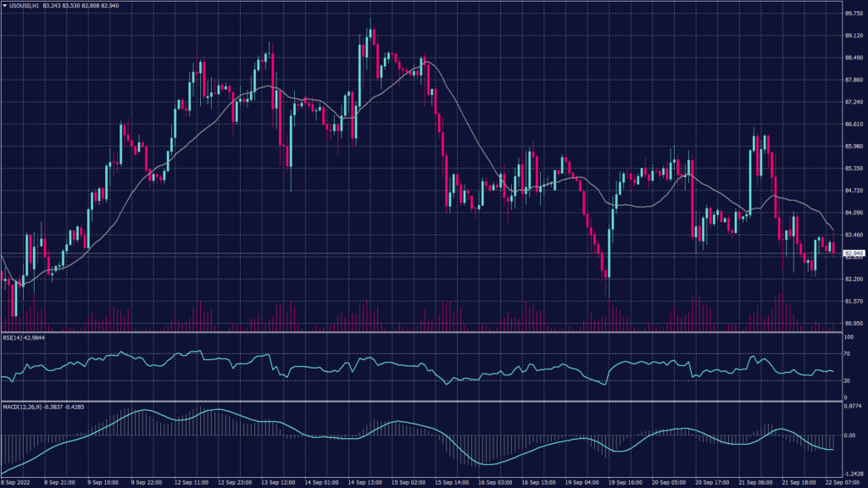Click the 30 level mark on the RSI scale
The image size is (868, 488).
coord(847,379)
